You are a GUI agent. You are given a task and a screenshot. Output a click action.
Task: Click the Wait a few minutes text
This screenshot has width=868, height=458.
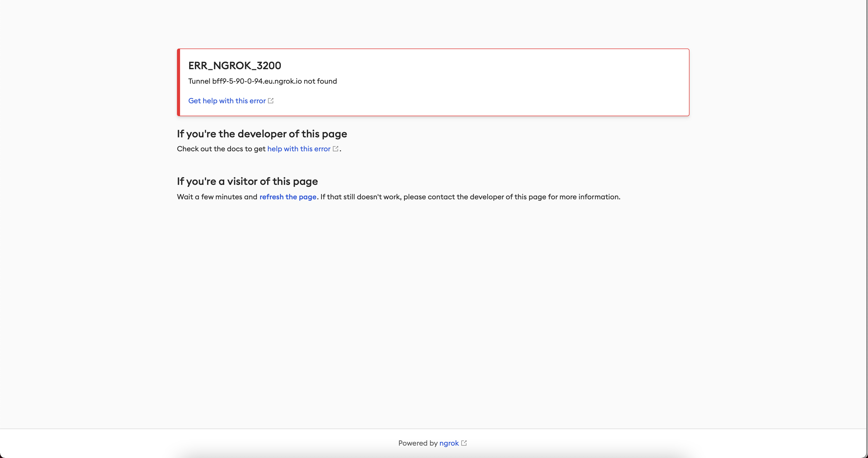(x=217, y=197)
